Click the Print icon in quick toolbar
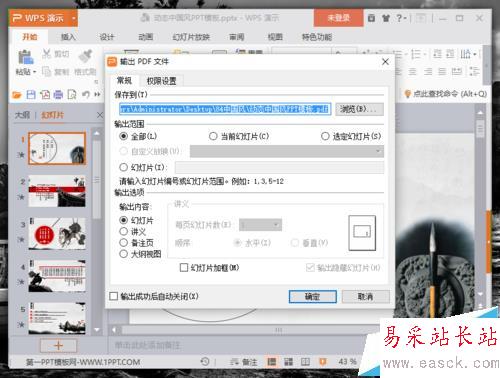500x378 pixels. click(58, 95)
